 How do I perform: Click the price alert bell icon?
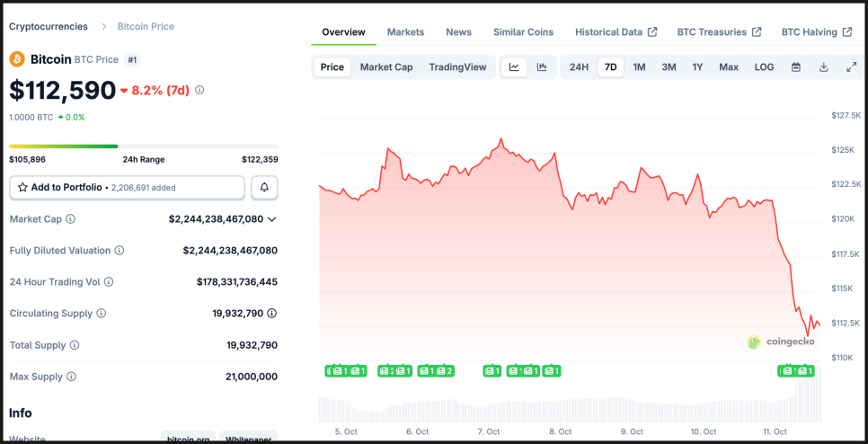coord(264,187)
